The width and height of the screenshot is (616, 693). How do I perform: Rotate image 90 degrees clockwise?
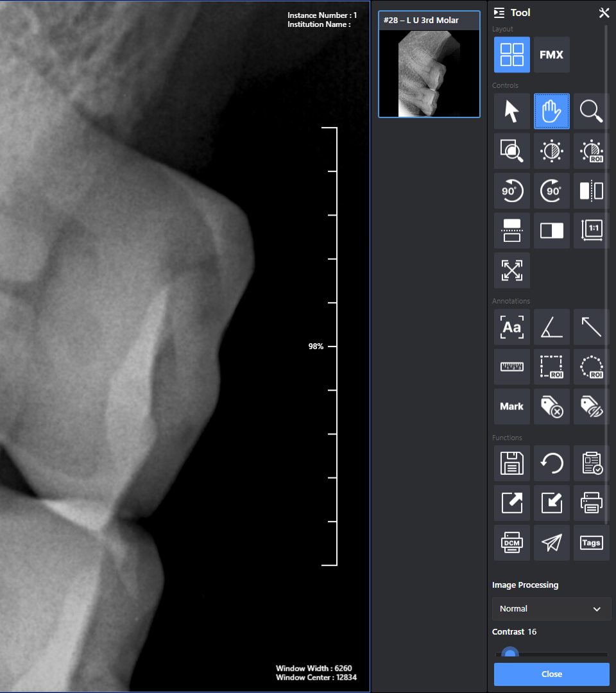pyautogui.click(x=551, y=191)
